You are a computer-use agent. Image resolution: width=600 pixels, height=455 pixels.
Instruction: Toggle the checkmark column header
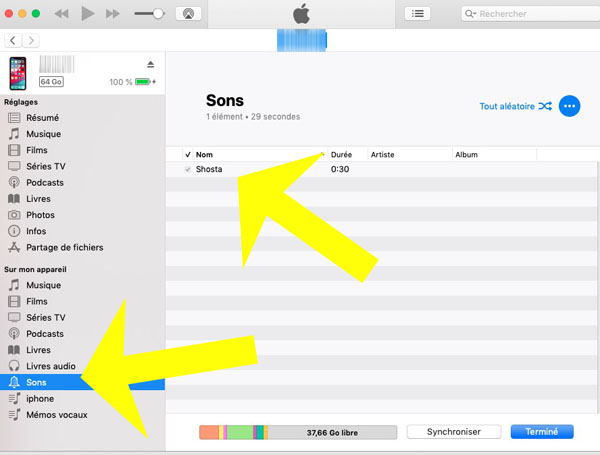coord(188,155)
